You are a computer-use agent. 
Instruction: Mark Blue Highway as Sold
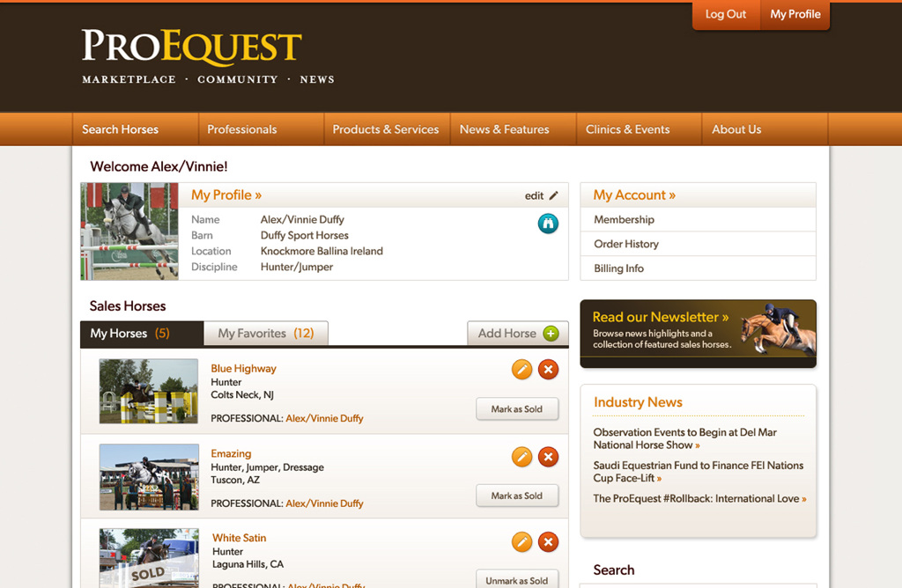tap(517, 408)
